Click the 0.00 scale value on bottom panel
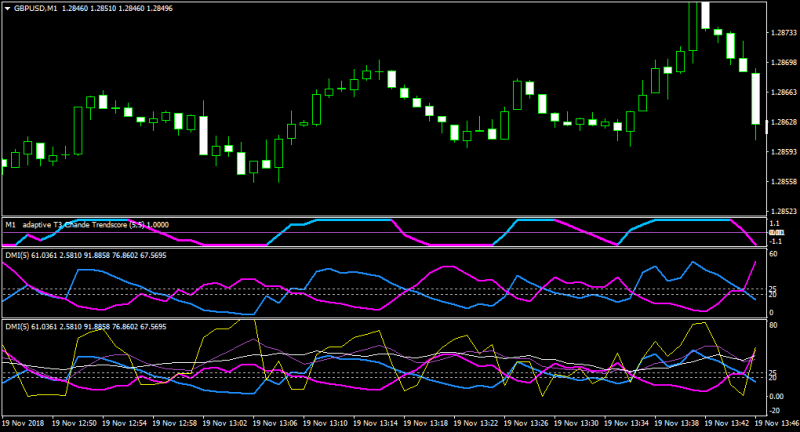This screenshot has height=432, width=800. pyautogui.click(x=776, y=396)
